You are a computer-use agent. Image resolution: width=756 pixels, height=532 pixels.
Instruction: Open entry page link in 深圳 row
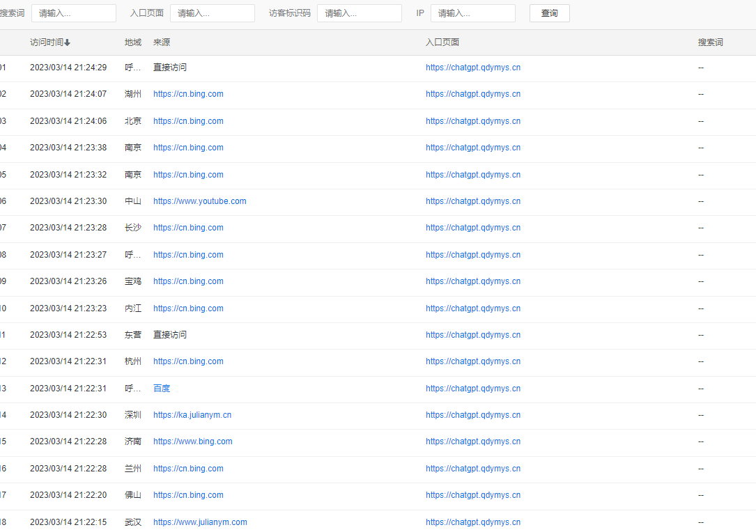click(x=473, y=415)
